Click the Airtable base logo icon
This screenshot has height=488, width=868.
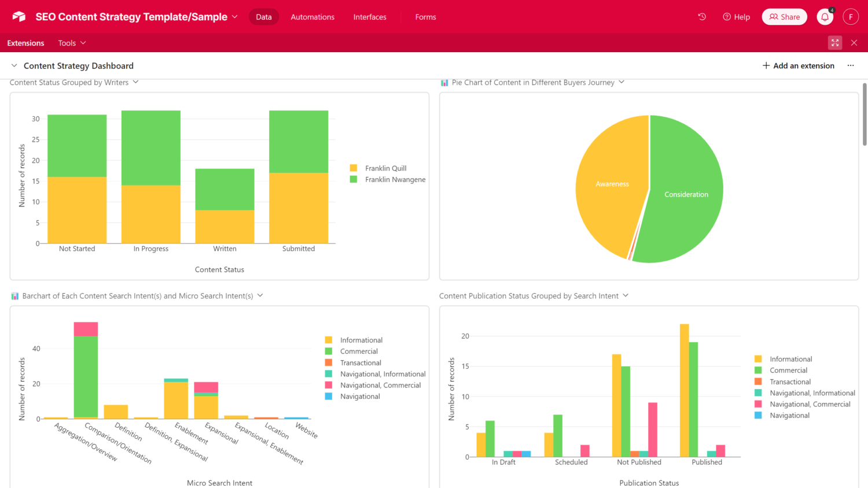[x=19, y=17]
